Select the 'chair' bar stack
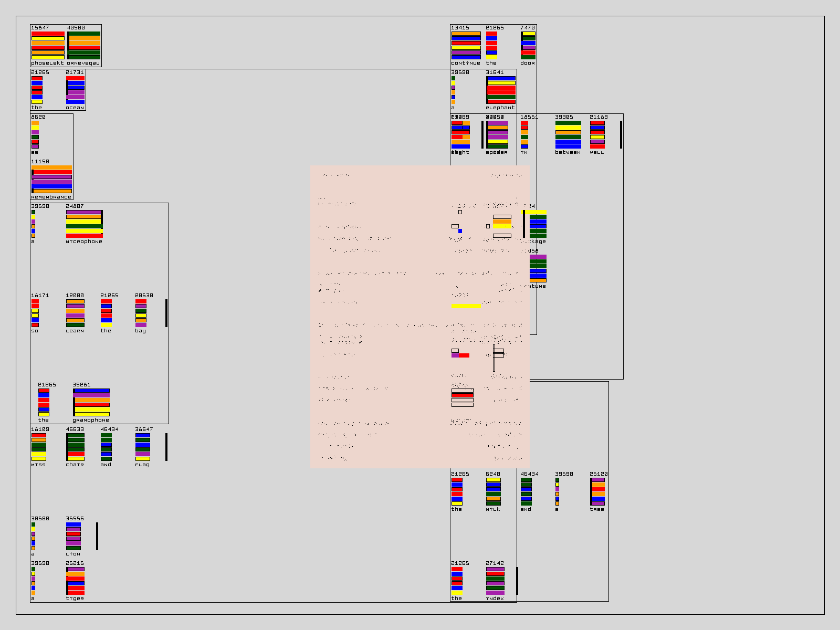This screenshot has width=840, height=630. click(75, 447)
